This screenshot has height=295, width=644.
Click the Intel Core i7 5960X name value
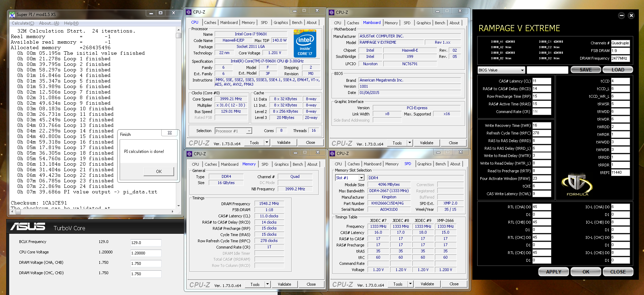[251, 34]
